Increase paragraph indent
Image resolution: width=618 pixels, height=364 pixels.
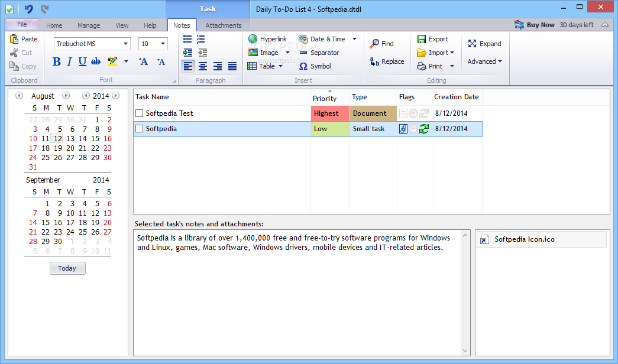point(188,53)
